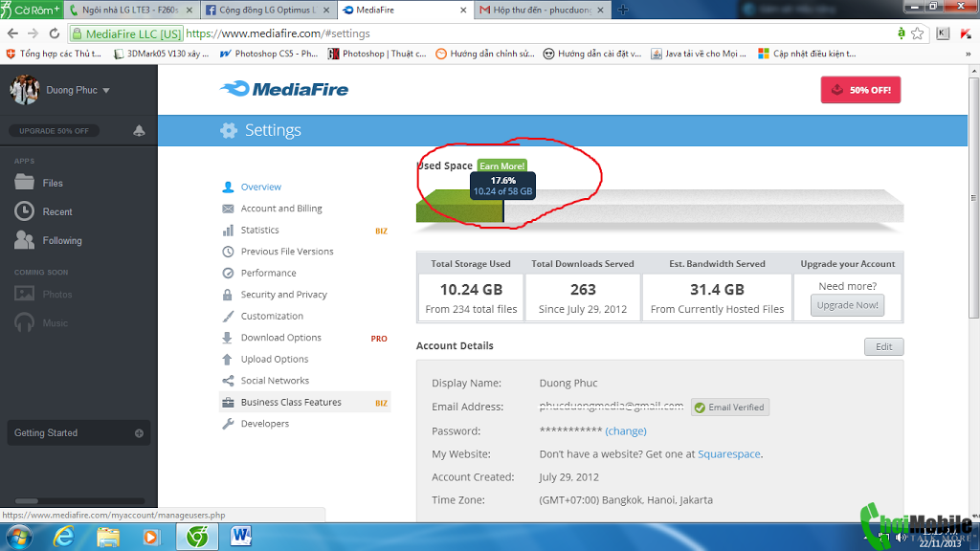The width and height of the screenshot is (980, 551).
Task: Open the Squarespace link
Action: click(728, 453)
